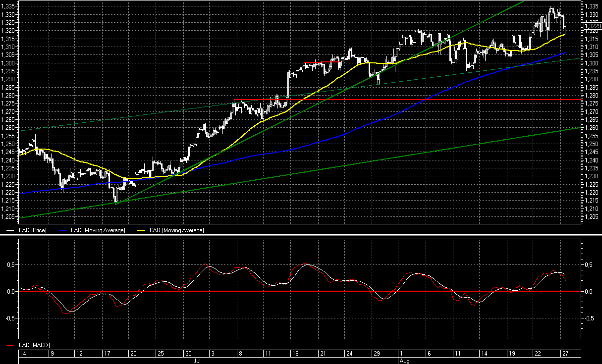Click the red swatch beside CAD [MACD]
The image size is (602, 364).
(10, 345)
